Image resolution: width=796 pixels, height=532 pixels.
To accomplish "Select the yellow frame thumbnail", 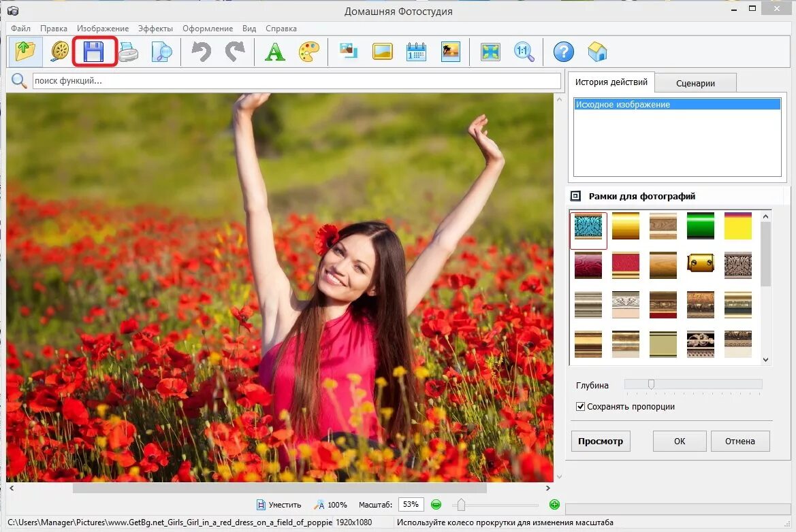I will 737,226.
